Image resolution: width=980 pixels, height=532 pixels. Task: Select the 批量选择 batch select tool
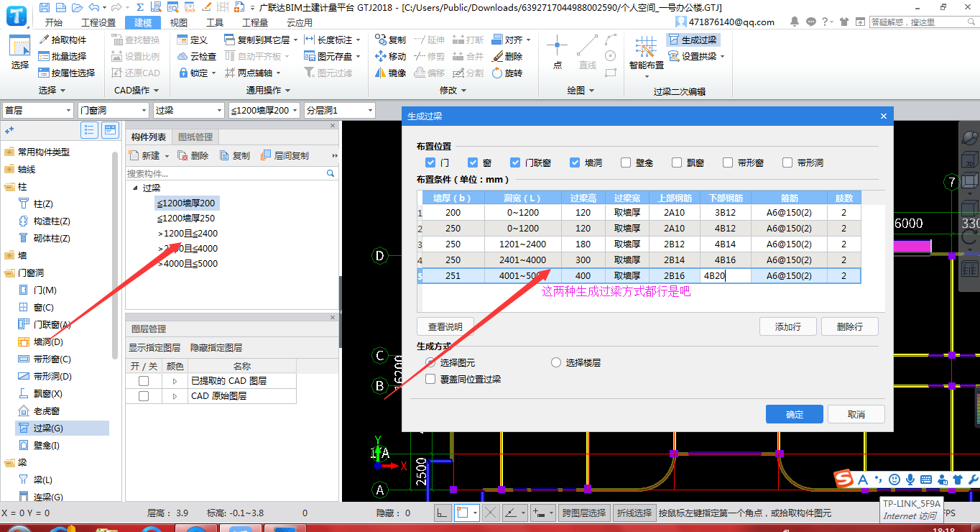[63, 57]
